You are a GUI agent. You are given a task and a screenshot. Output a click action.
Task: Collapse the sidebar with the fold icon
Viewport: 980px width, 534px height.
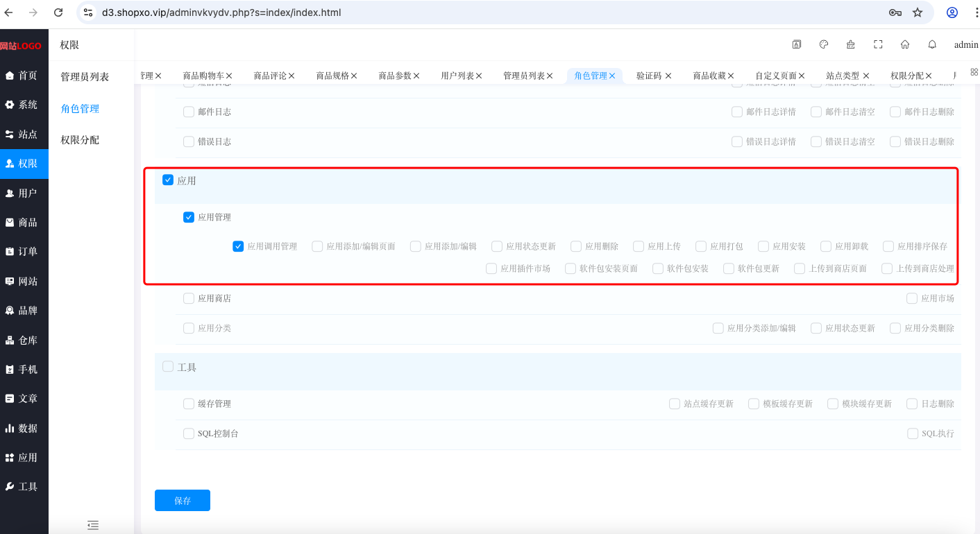click(x=93, y=525)
